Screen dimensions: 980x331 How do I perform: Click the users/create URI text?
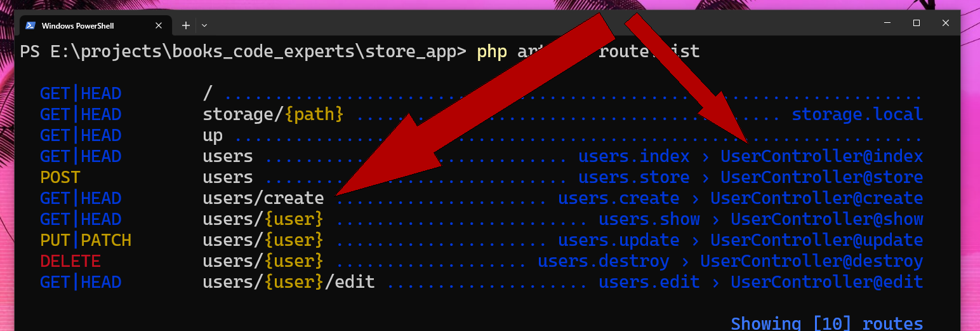(x=263, y=198)
